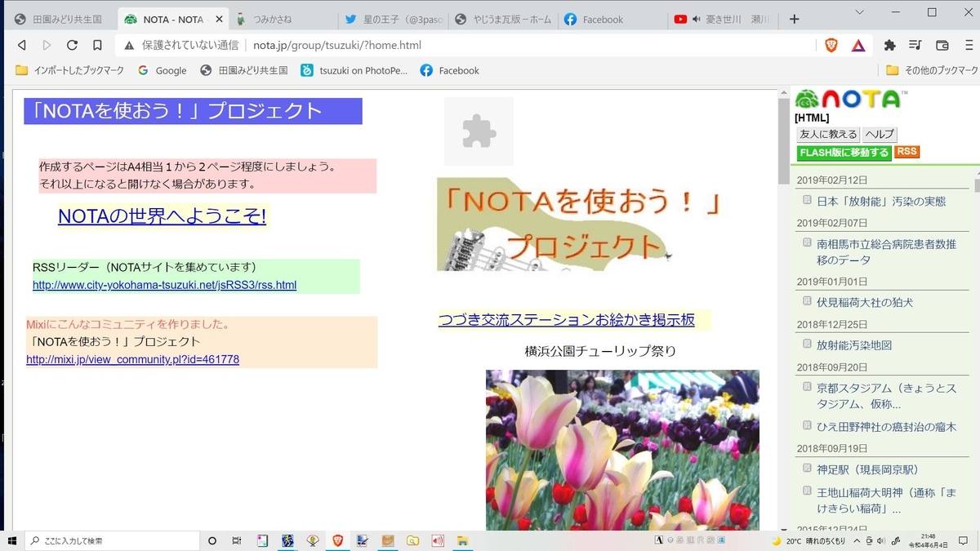The height and width of the screenshot is (551, 980).
Task: Open the Windows Start menu
Action: click(x=12, y=540)
